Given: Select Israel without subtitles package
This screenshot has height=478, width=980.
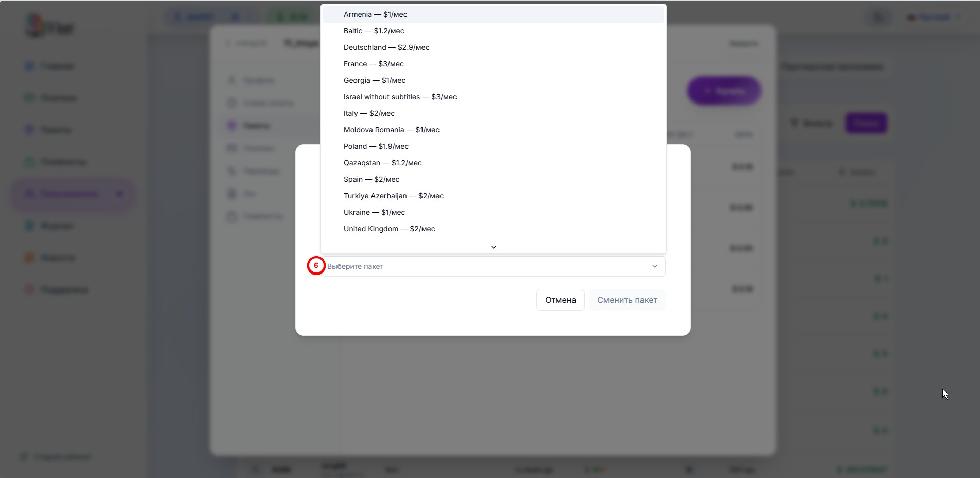Looking at the screenshot, I should (x=400, y=97).
